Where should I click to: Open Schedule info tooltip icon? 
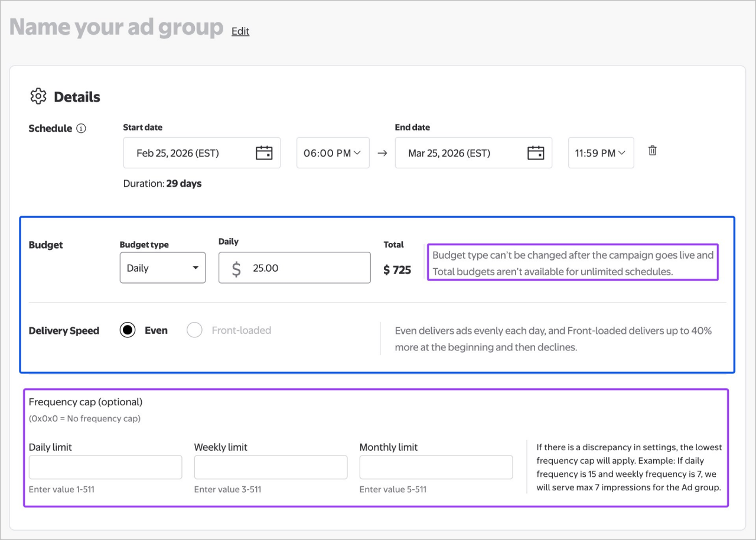pyautogui.click(x=82, y=128)
